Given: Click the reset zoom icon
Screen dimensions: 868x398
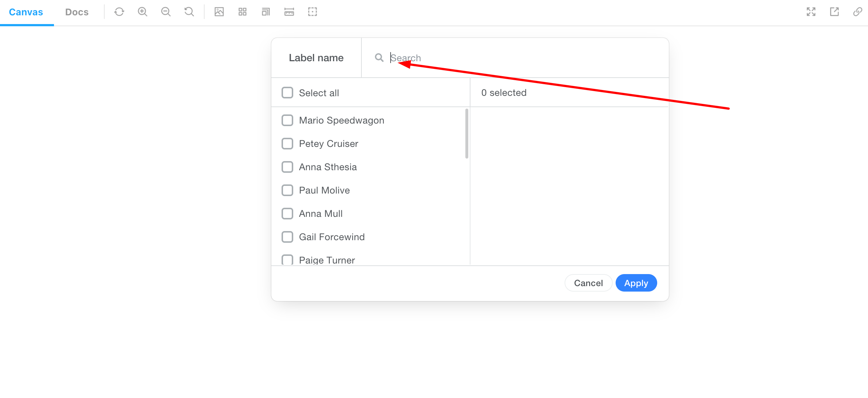Looking at the screenshot, I should pos(189,12).
